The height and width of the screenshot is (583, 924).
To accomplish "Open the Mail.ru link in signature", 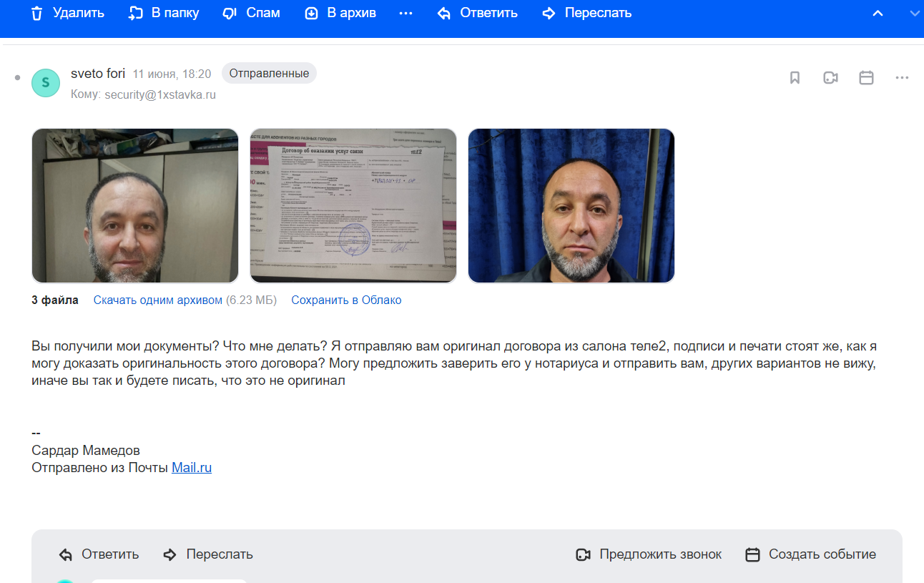I will tap(192, 468).
